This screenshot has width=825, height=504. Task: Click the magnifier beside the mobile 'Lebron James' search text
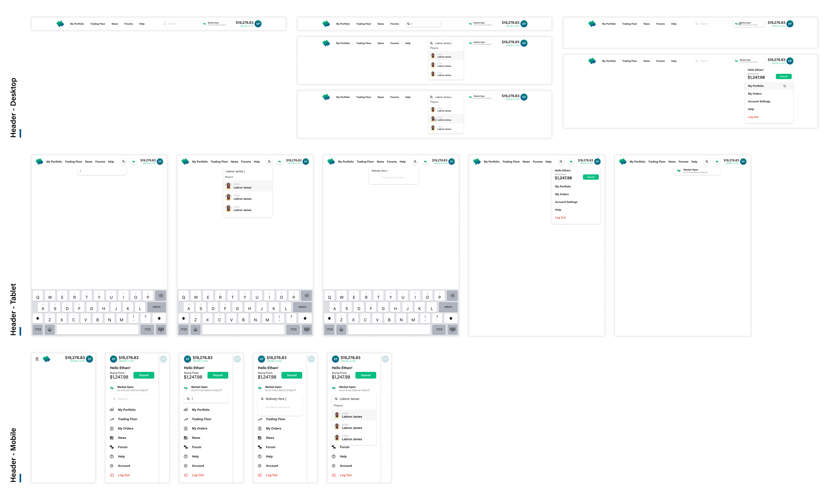[x=336, y=399]
